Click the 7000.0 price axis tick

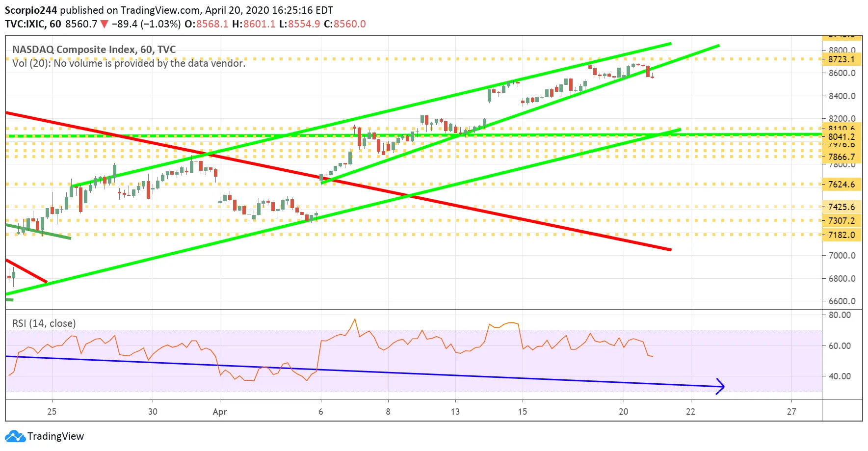pyautogui.click(x=842, y=256)
